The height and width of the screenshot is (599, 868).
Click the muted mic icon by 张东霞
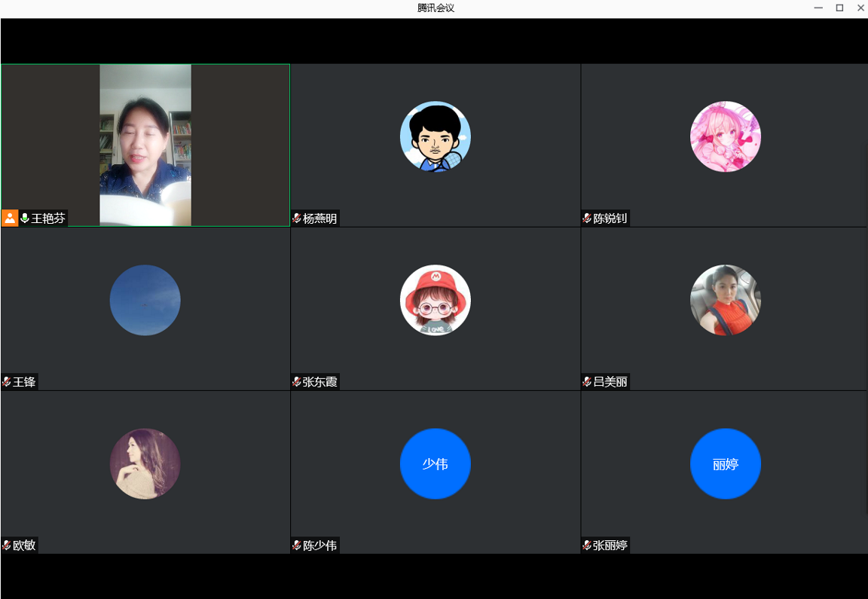[x=297, y=382]
